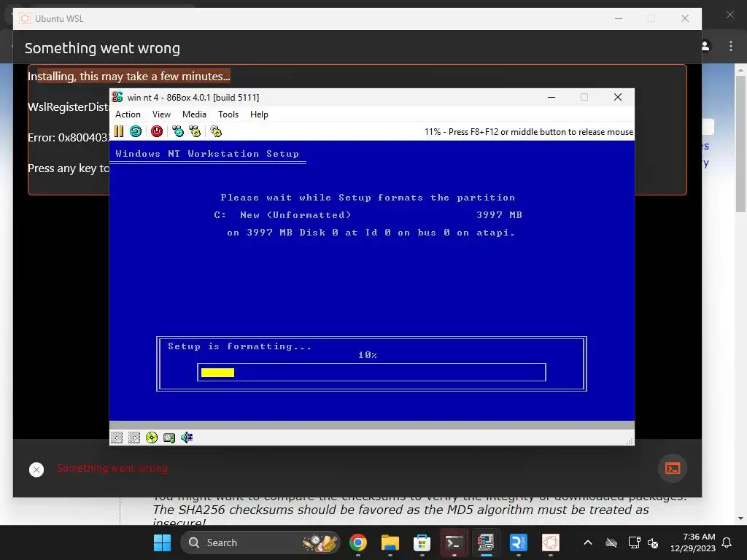The height and width of the screenshot is (560, 747).
Task: Click the browser profile avatar icon
Action: click(705, 46)
